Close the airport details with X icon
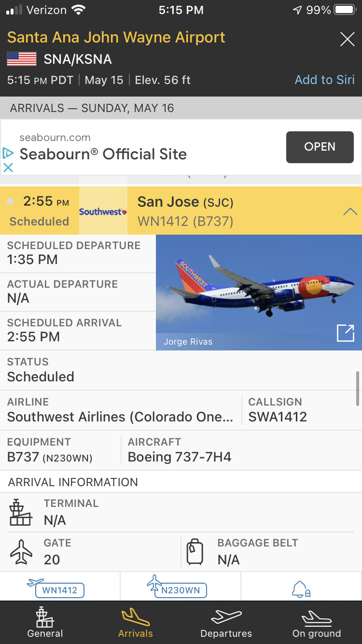 click(x=347, y=39)
